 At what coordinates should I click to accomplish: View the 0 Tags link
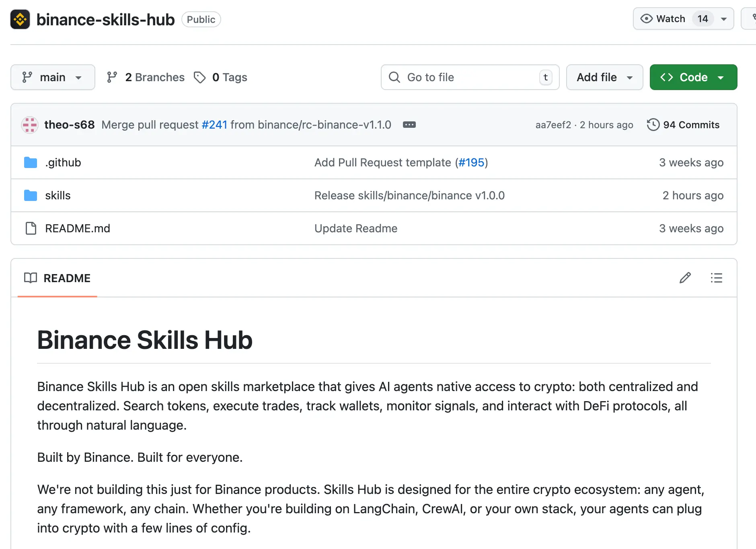[x=221, y=77]
